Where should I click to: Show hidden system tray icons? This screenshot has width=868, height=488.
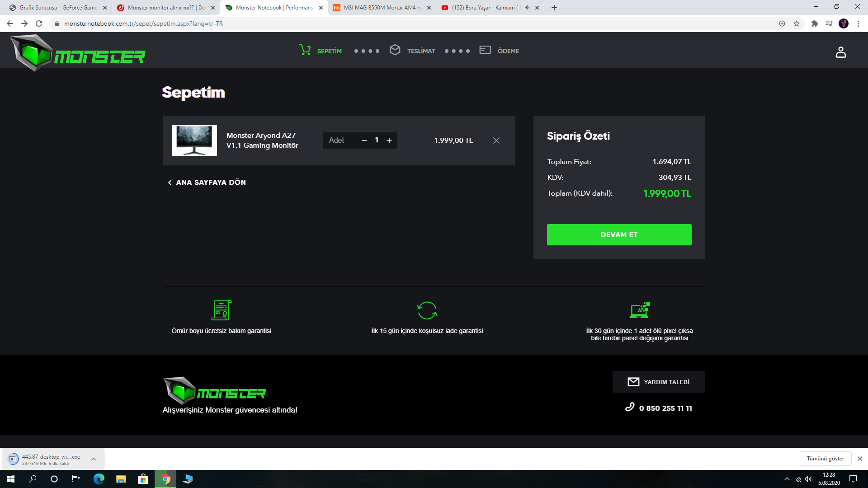[x=787, y=479]
